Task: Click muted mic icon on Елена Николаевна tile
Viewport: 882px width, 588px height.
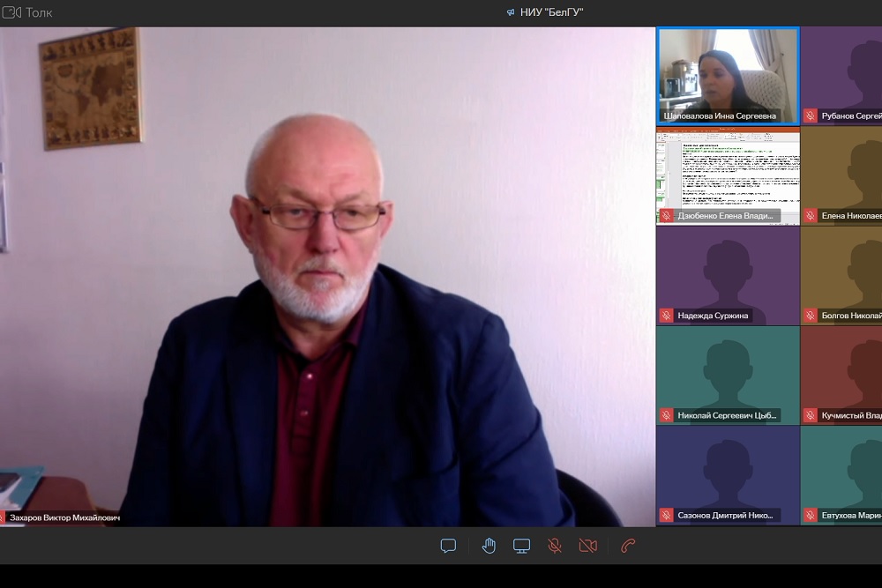Action: (x=810, y=216)
